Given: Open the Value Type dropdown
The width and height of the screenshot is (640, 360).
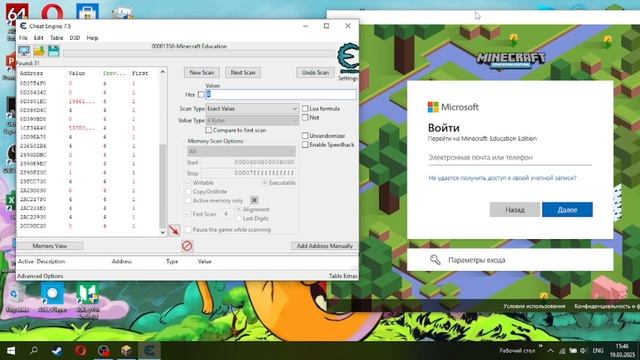Looking at the screenshot, I should pos(252,120).
